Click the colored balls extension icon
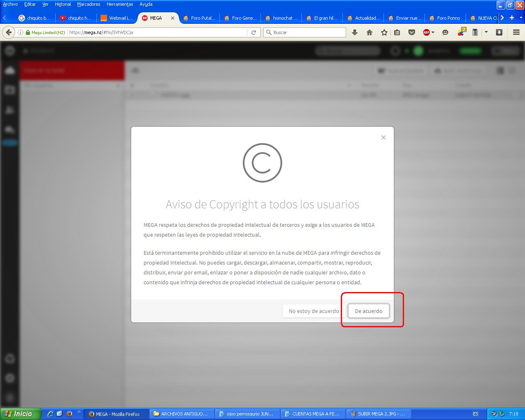Image resolution: width=525 pixels, height=420 pixels. click(461, 32)
